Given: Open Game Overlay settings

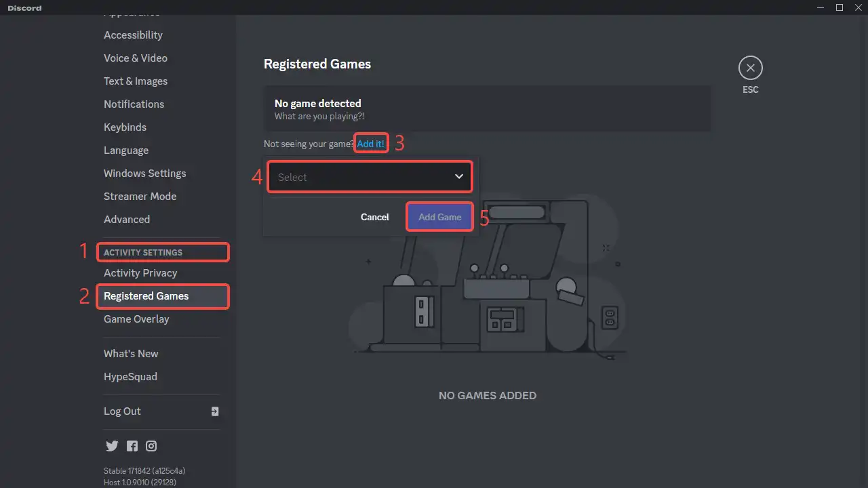Looking at the screenshot, I should [136, 319].
